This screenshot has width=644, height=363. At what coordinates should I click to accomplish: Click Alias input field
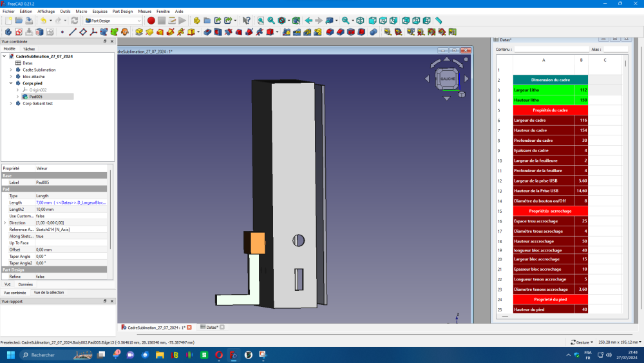tap(616, 50)
